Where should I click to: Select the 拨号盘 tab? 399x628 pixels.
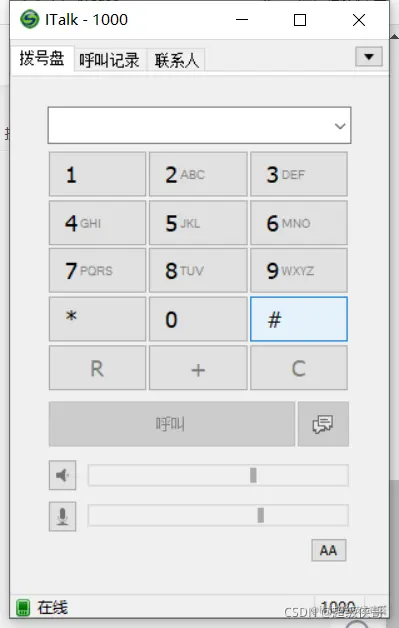coord(42,59)
